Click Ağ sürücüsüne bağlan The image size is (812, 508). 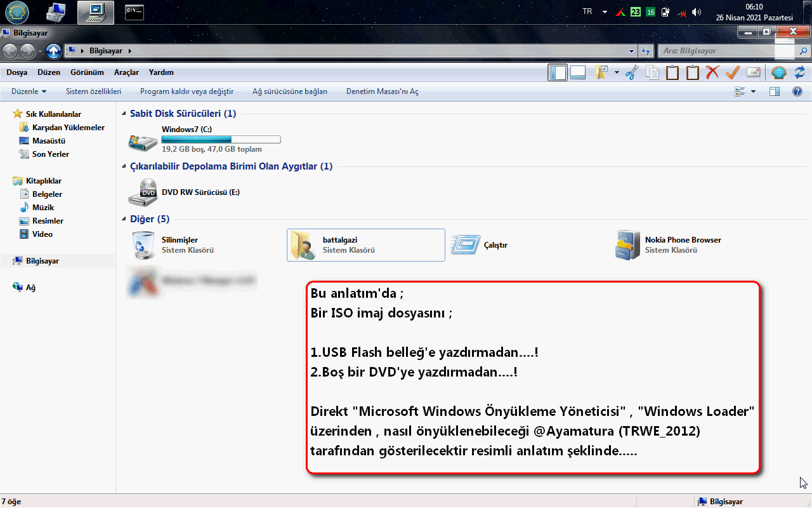click(290, 91)
